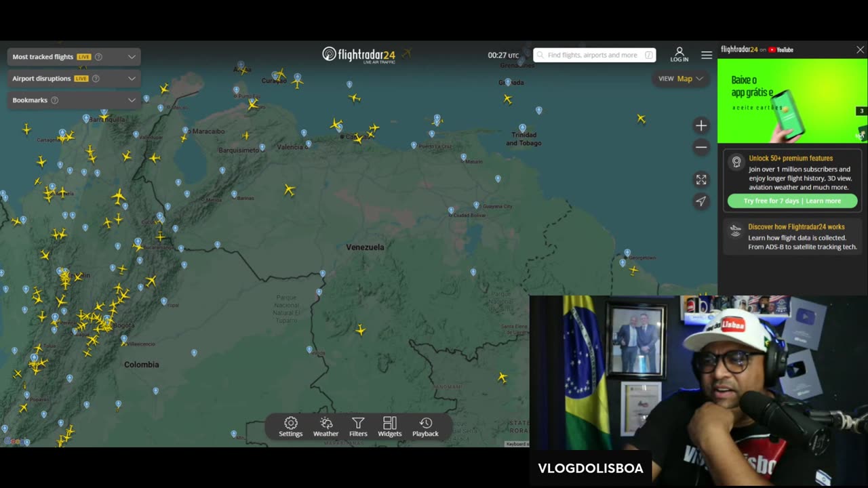This screenshot has height=488, width=868.
Task: Select the aircraft south of Venezuela label
Action: [361, 330]
